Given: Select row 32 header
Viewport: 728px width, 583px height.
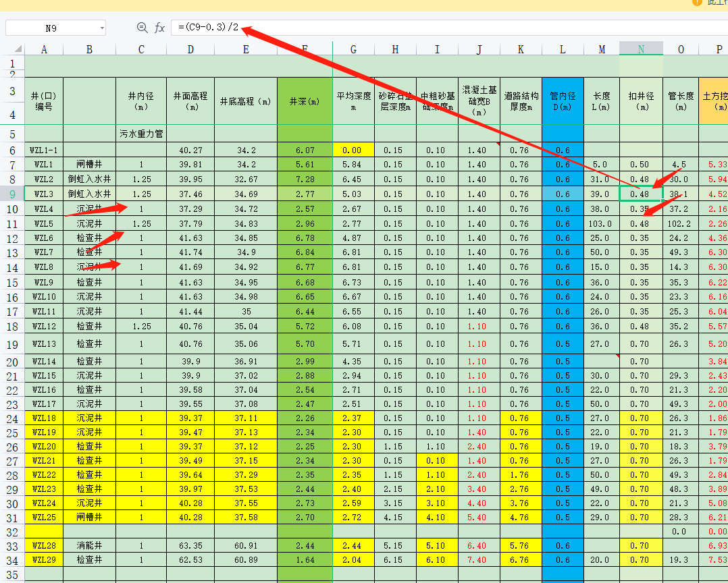Looking at the screenshot, I should [12, 532].
